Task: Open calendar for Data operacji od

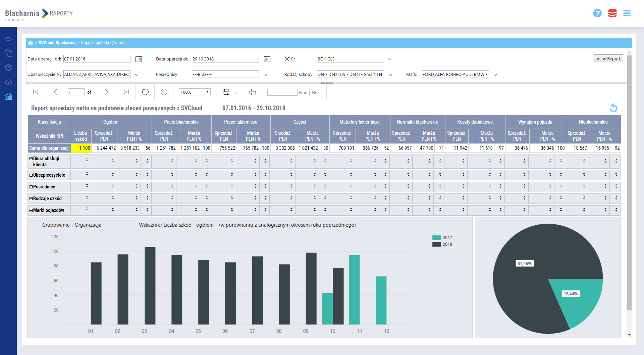Action: tap(139, 59)
